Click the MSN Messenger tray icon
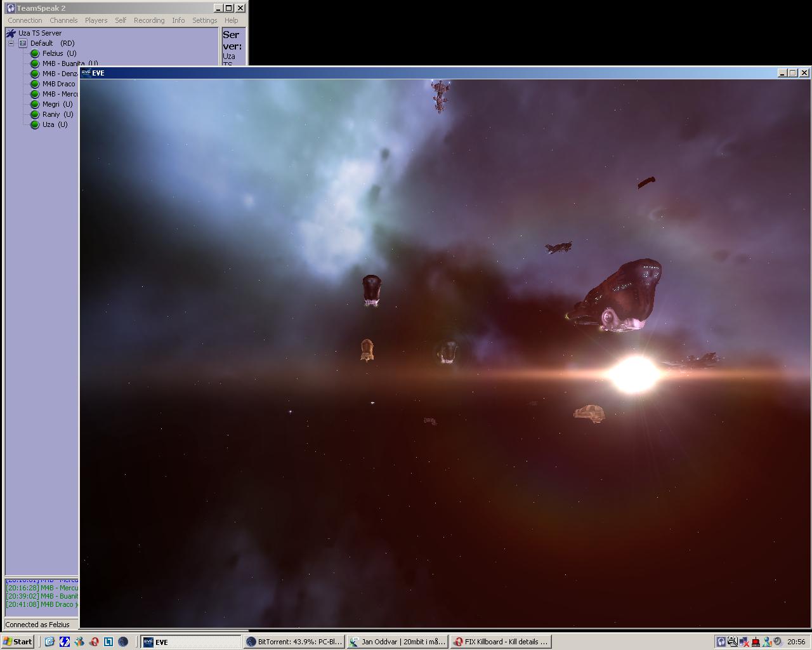 (x=767, y=642)
